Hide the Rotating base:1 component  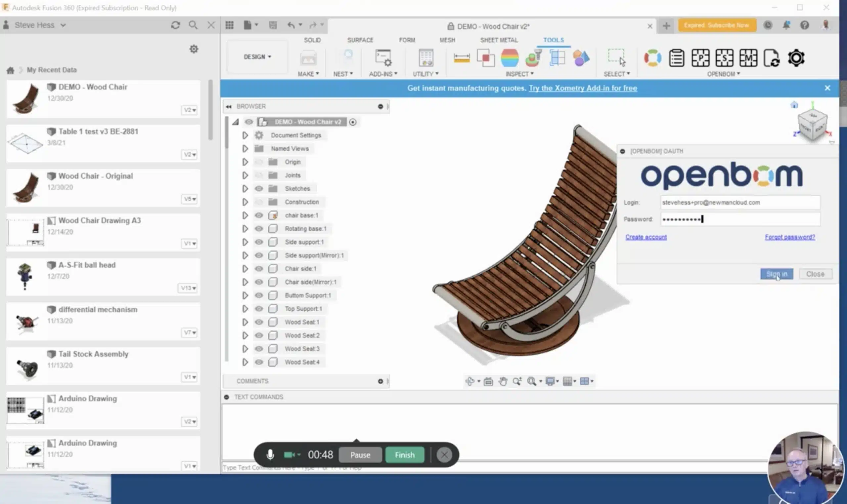pos(259,229)
